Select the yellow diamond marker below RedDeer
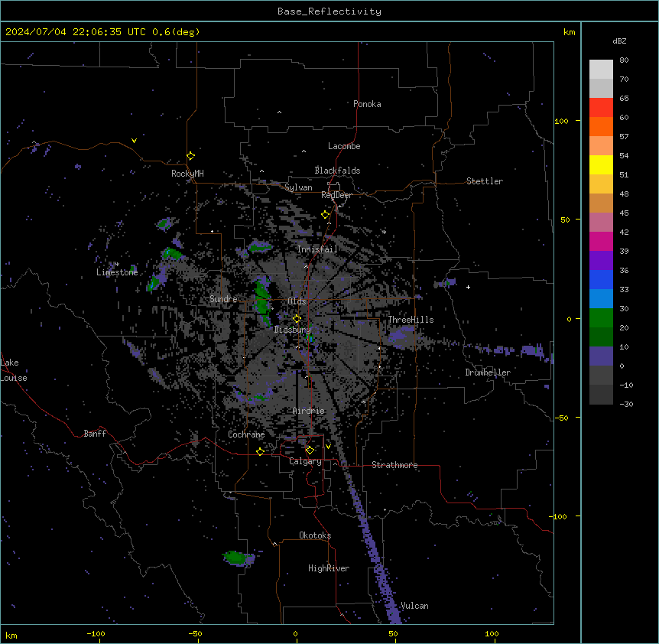The image size is (659, 644). (x=326, y=215)
